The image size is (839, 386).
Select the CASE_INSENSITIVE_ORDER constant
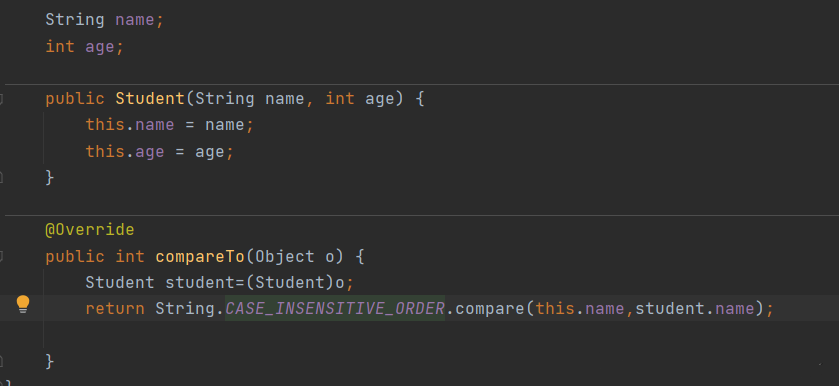click(x=335, y=309)
